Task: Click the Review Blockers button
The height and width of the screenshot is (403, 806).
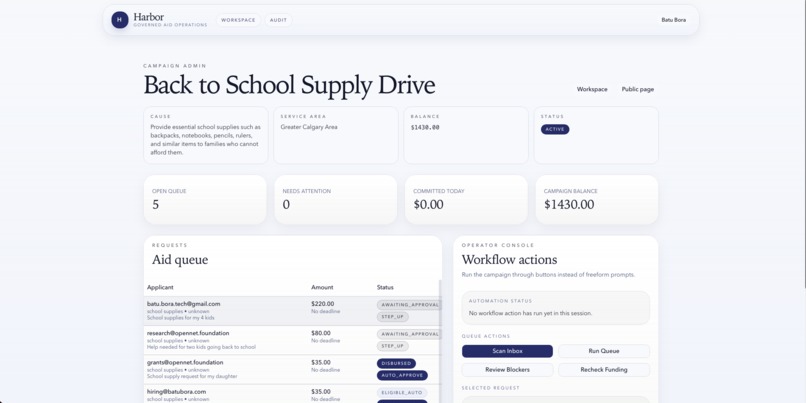Action: (507, 370)
